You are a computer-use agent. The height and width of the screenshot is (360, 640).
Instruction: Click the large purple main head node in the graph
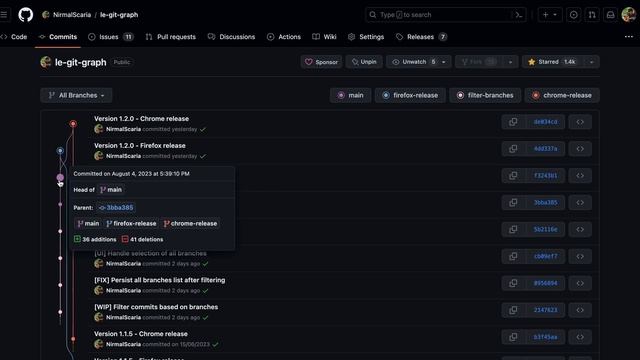60,178
